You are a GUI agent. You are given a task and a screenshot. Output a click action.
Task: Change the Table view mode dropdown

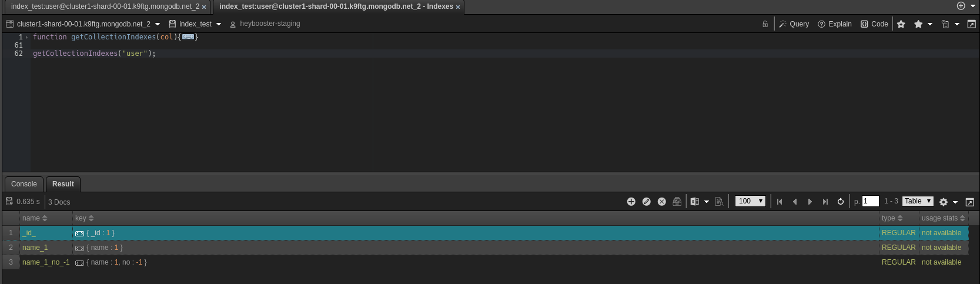[918, 201]
